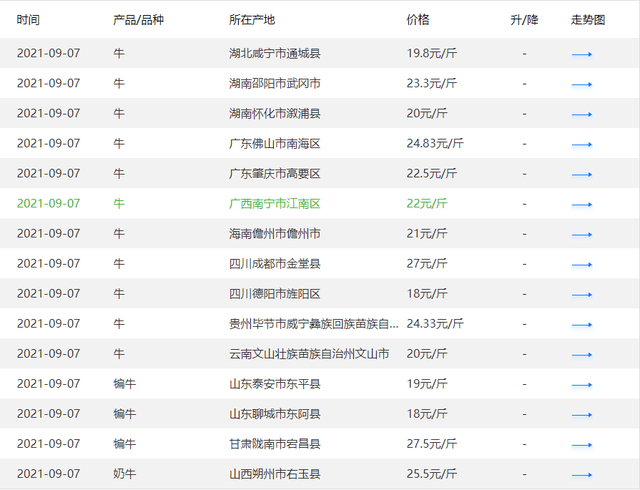Click trend arrow for 甘肃陇南市宕昌县
640x490 pixels.
[582, 444]
